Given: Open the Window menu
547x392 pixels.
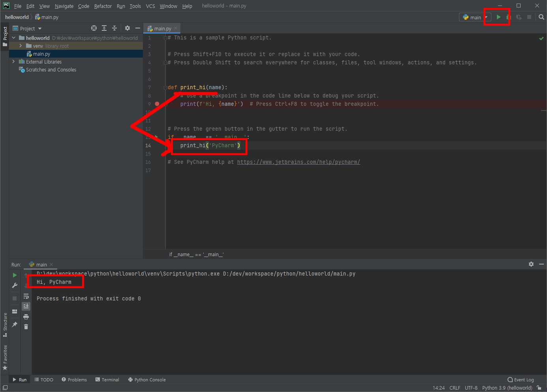Looking at the screenshot, I should pos(169,6).
